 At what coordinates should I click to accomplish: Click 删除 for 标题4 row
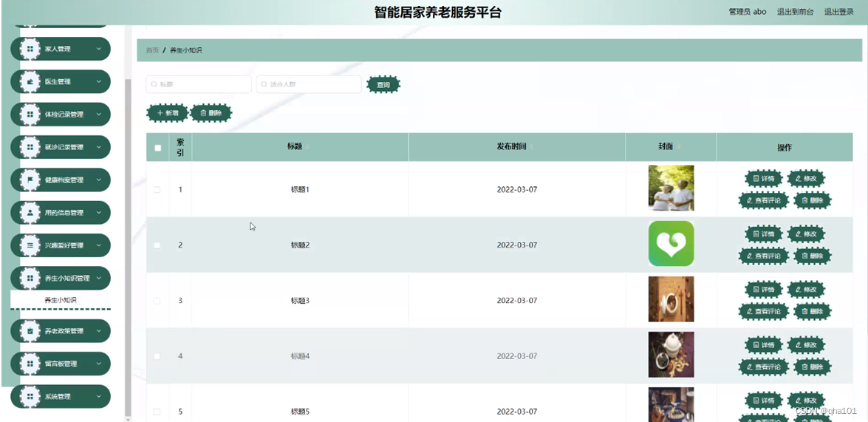(812, 367)
